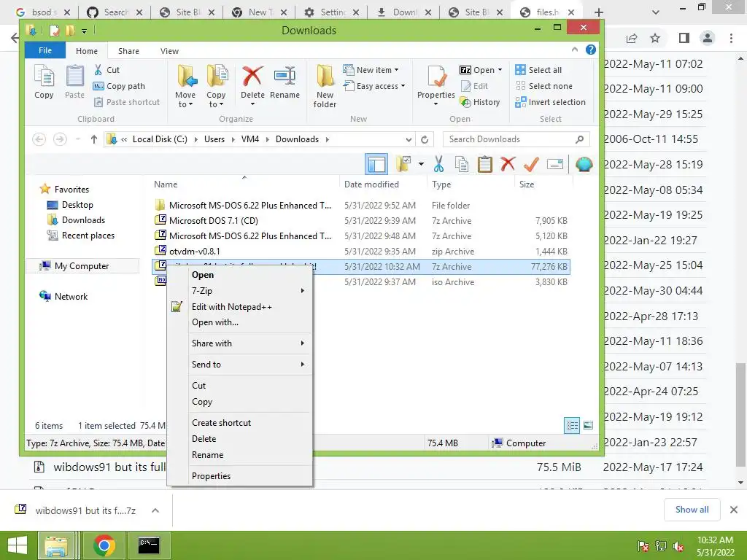
Task: Click the Search Downloads field
Action: point(516,139)
